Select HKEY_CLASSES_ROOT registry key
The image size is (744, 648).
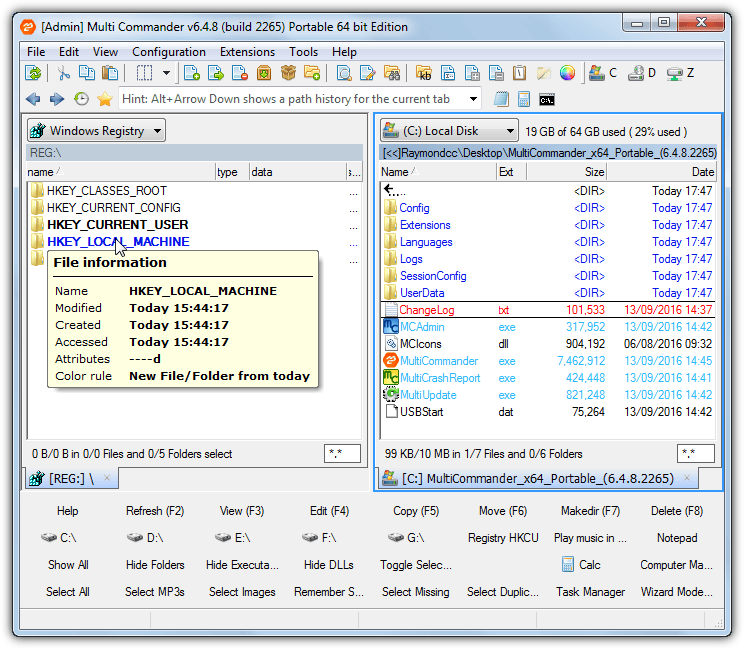[107, 191]
